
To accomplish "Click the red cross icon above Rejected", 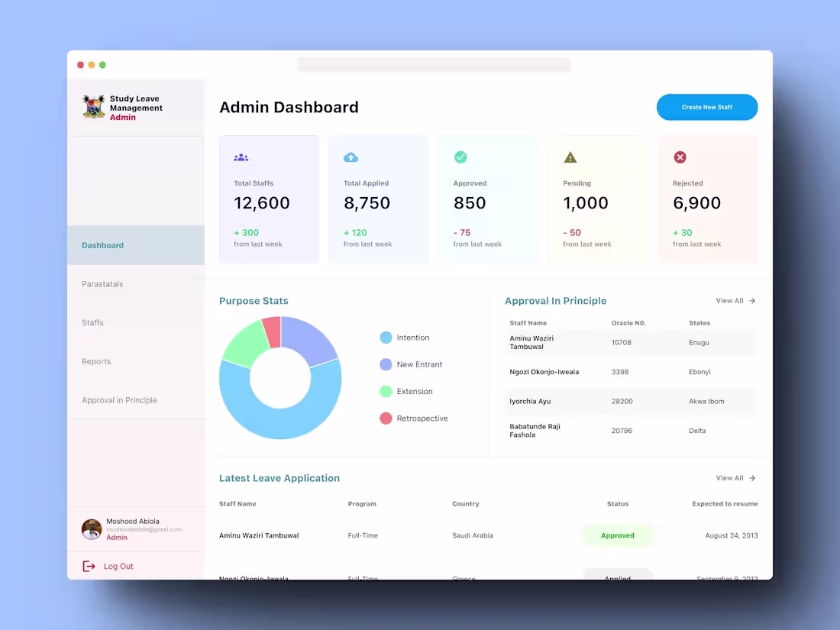I will click(x=680, y=157).
